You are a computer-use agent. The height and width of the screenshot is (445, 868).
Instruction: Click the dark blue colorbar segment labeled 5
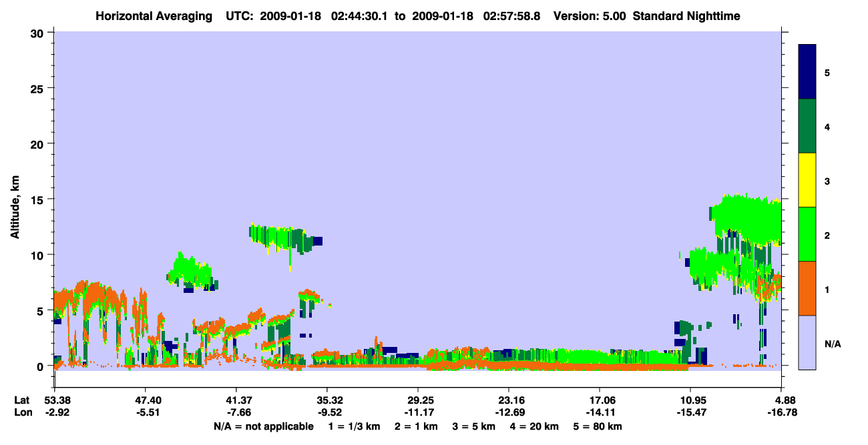pos(807,72)
